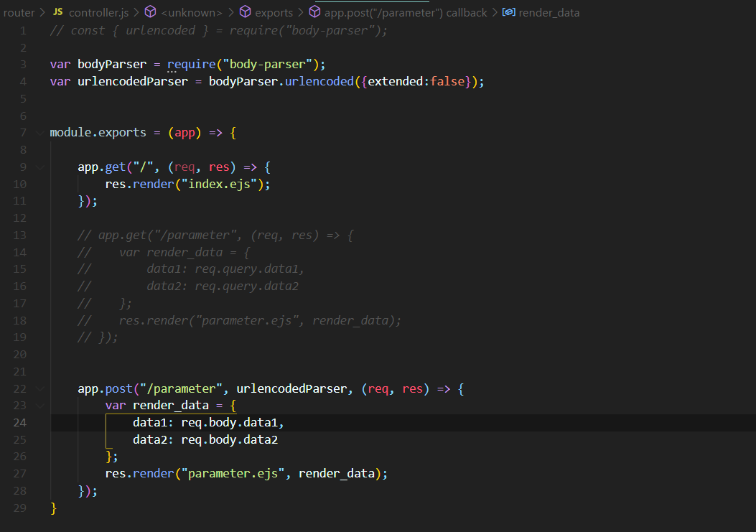Image resolution: width=756 pixels, height=532 pixels.
Task: Collapse the app.post fold arrow on line 22
Action: (x=40, y=388)
